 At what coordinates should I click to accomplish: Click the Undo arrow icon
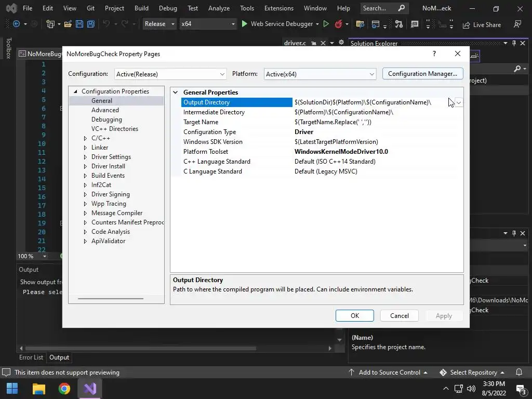click(x=106, y=24)
